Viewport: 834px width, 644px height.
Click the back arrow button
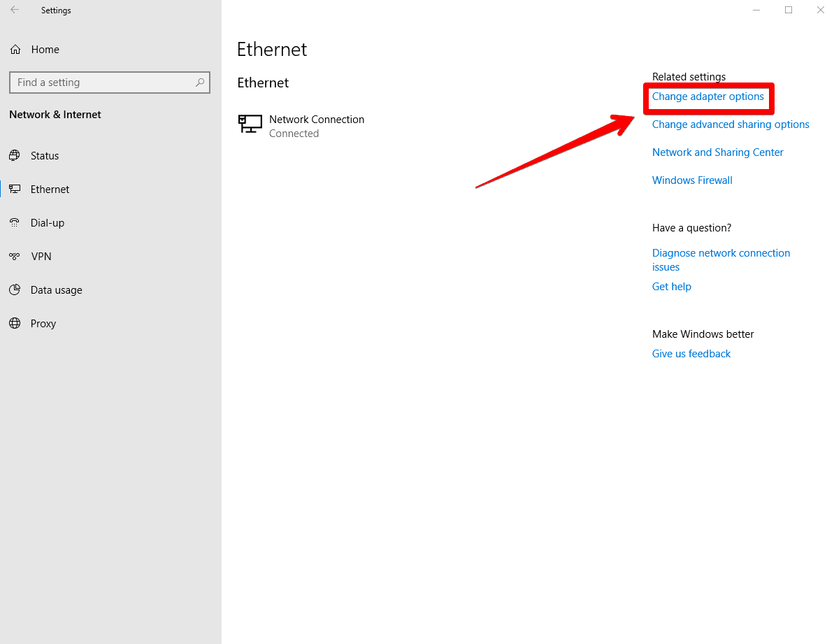click(x=14, y=10)
